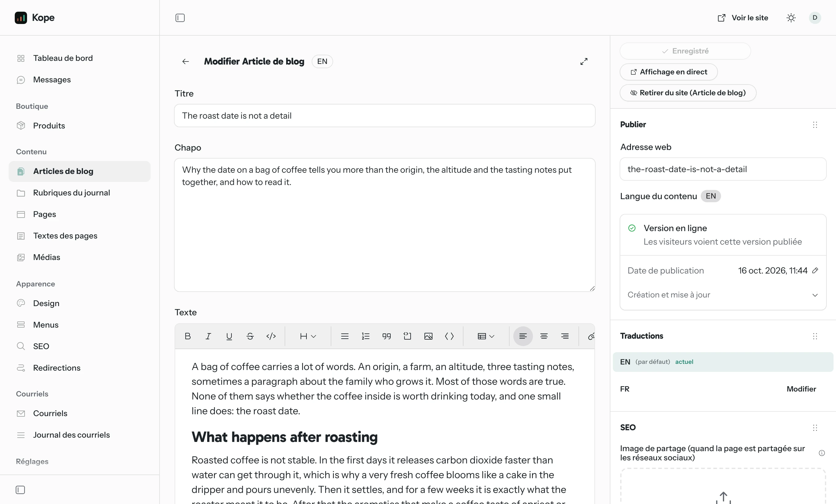This screenshot has height=504, width=836.
Task: Insert a numbered list
Action: point(366,336)
